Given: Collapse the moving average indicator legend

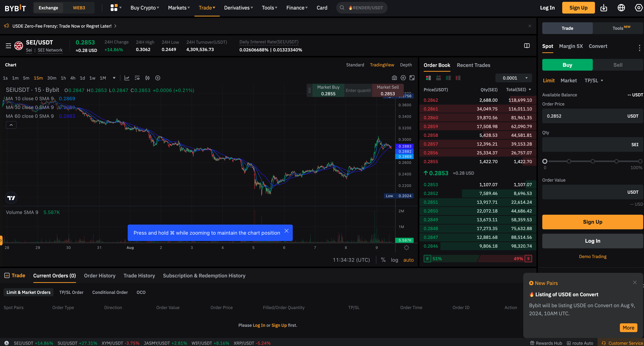Looking at the screenshot, I should click(11, 125).
